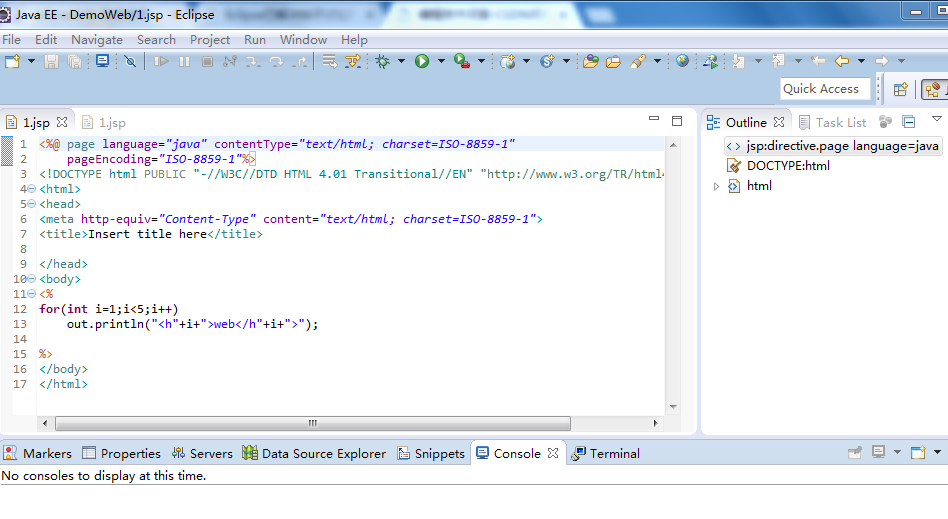The width and height of the screenshot is (948, 519).
Task: Open the External Tools dropdown arrow
Action: click(x=481, y=61)
